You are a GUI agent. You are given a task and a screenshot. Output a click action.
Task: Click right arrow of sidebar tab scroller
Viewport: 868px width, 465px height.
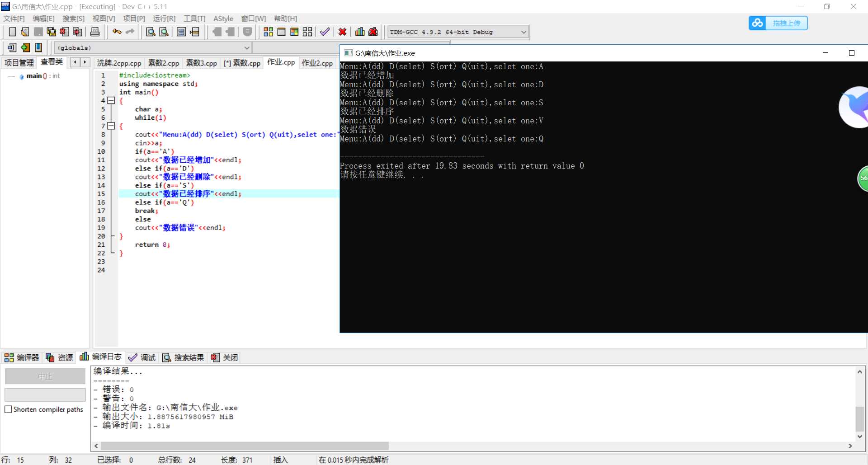[x=85, y=62]
